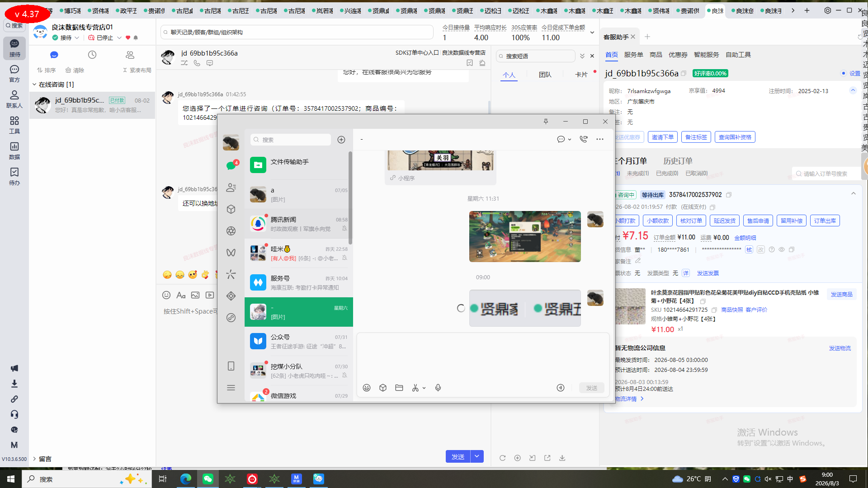
Task: Click the 发送商品 link
Action: tap(841, 294)
